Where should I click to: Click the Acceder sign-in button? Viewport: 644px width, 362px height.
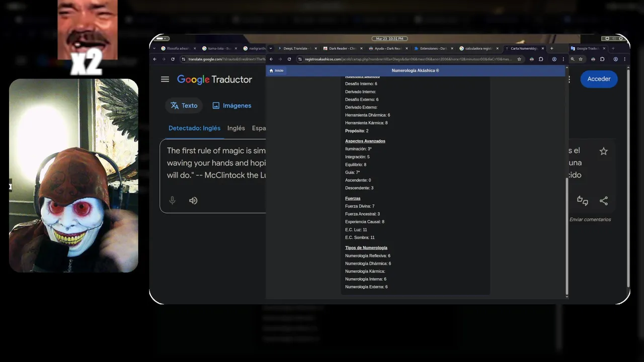pos(599,79)
